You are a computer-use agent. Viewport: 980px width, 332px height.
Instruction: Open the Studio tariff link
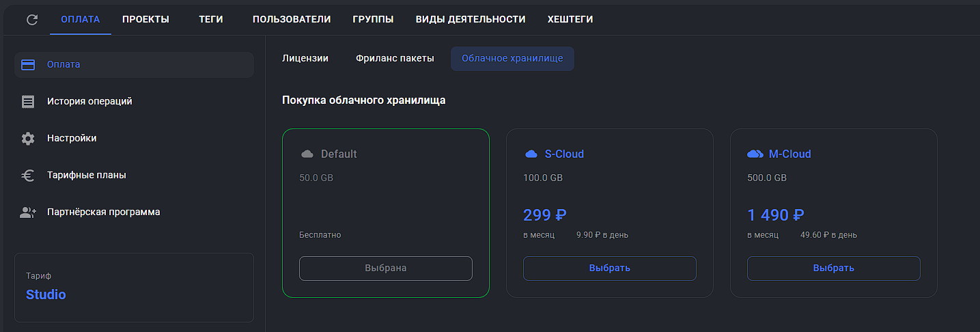46,295
